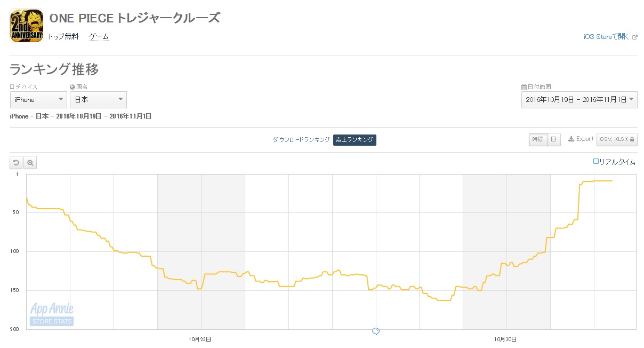Expand the date range selector
Viewport: 644px width, 348px height.
point(579,100)
